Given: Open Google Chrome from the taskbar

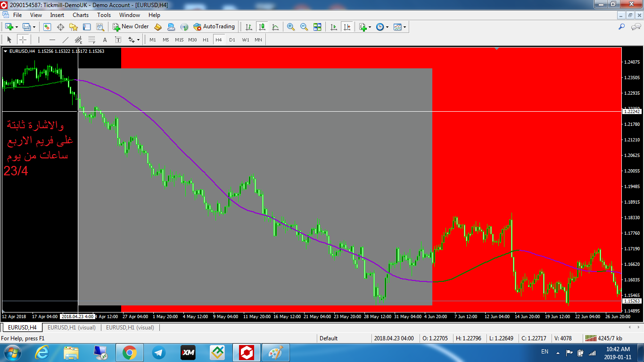Looking at the screenshot, I should click(x=129, y=352).
